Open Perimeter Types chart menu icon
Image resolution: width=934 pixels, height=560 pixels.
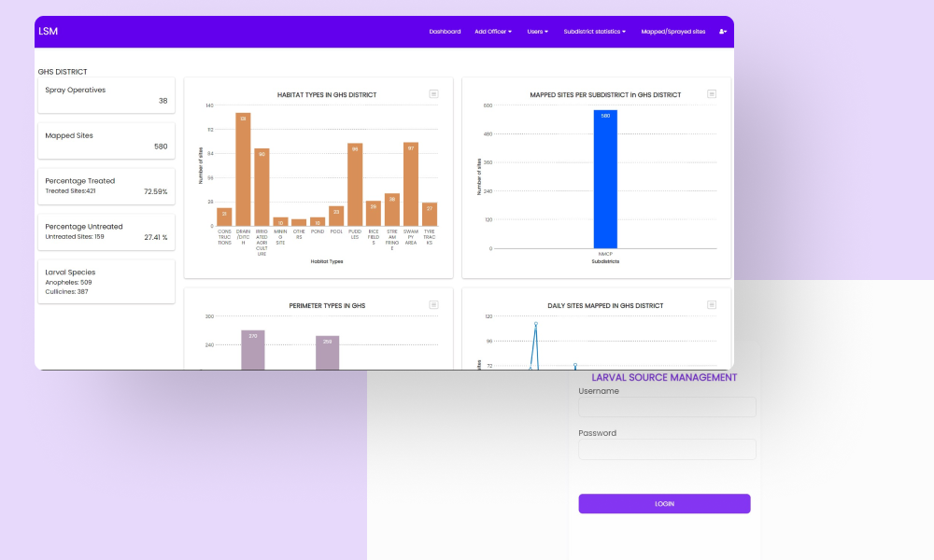coord(433,304)
